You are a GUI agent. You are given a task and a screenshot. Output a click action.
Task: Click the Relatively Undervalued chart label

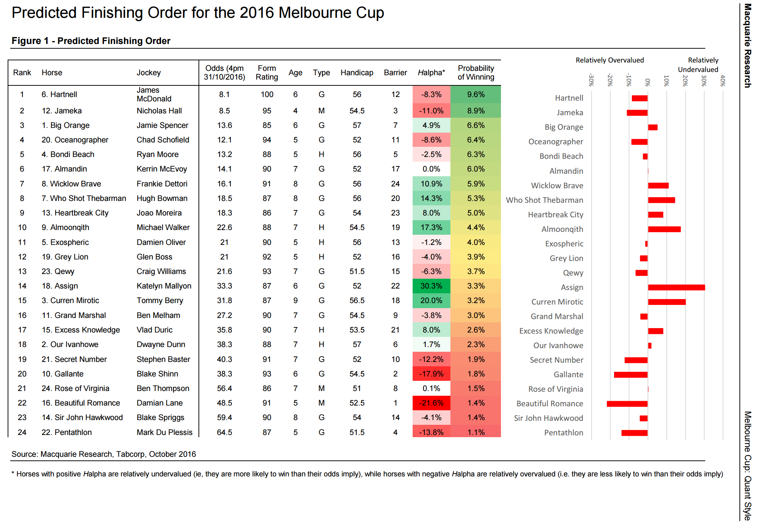tap(698, 65)
